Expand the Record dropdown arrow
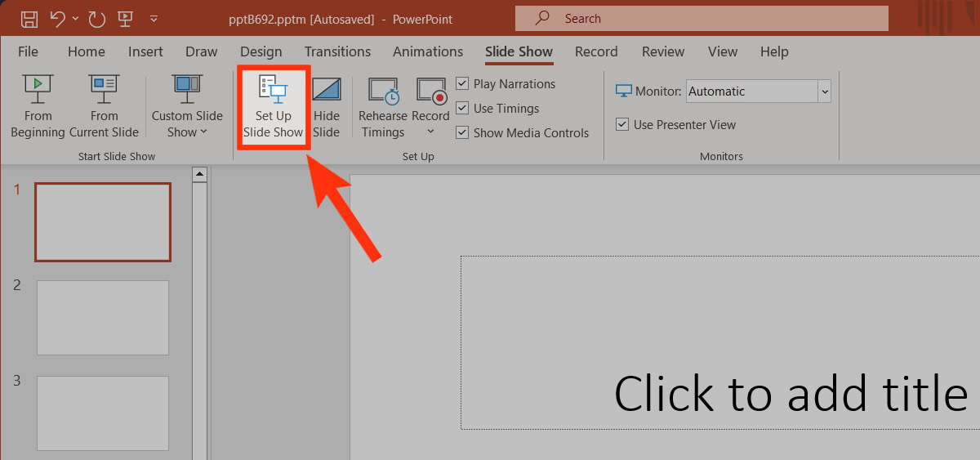 coord(430,132)
